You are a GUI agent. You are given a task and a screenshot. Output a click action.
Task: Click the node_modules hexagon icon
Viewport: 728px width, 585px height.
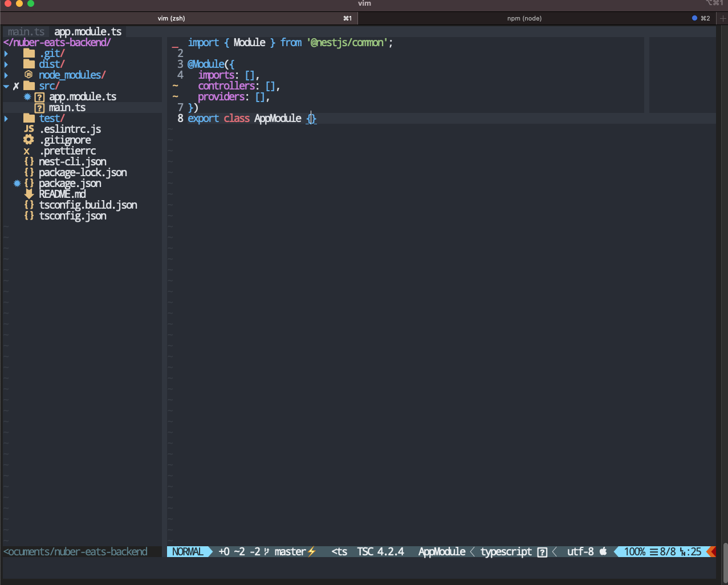point(29,75)
